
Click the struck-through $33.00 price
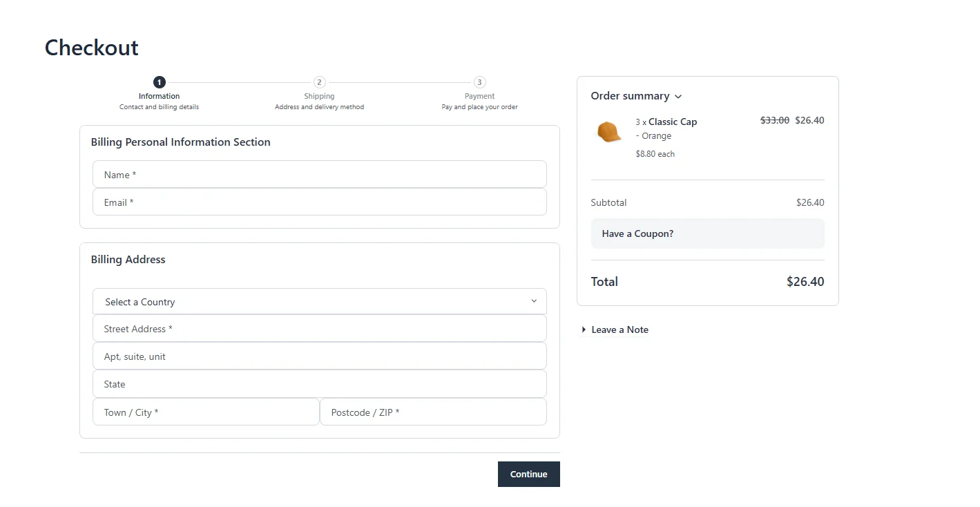[x=775, y=120]
